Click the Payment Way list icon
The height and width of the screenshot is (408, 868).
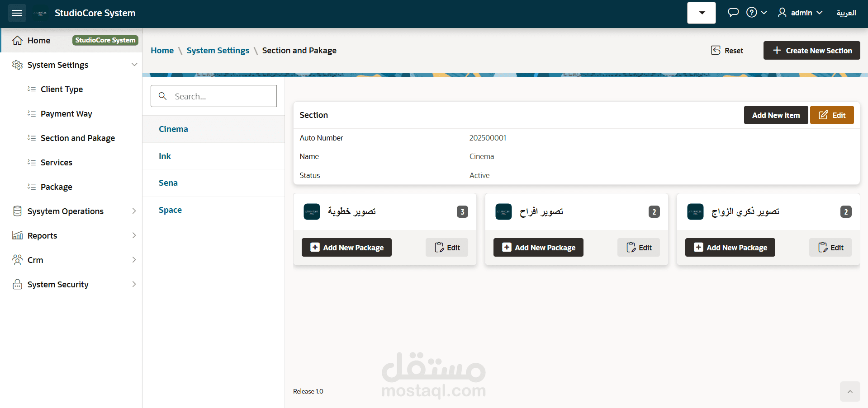point(32,113)
